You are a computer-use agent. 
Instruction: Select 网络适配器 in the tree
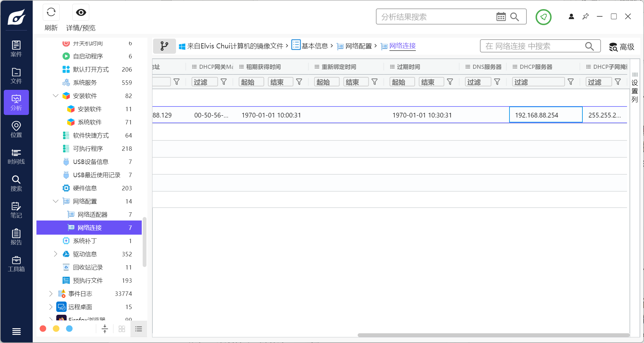92,215
